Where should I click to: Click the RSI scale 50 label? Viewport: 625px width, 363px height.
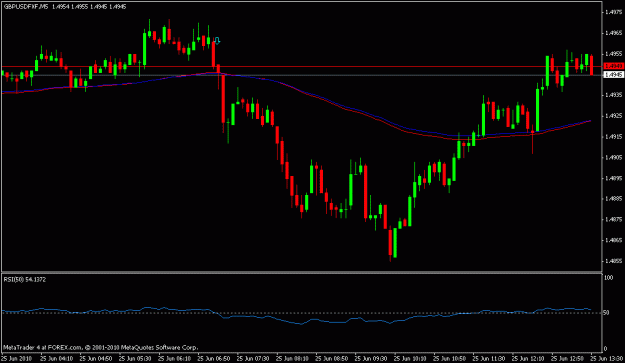pyautogui.click(x=606, y=313)
